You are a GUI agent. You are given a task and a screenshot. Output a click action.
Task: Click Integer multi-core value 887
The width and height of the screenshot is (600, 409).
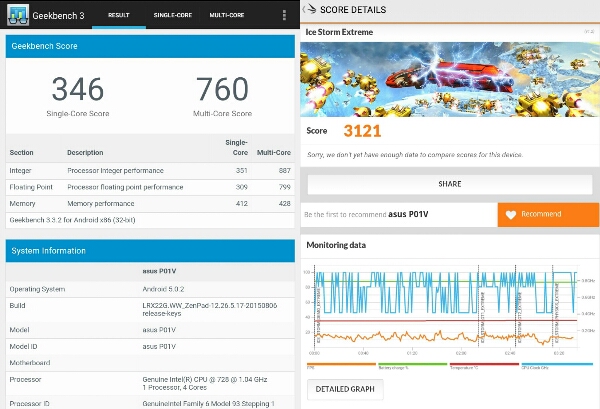coord(285,171)
